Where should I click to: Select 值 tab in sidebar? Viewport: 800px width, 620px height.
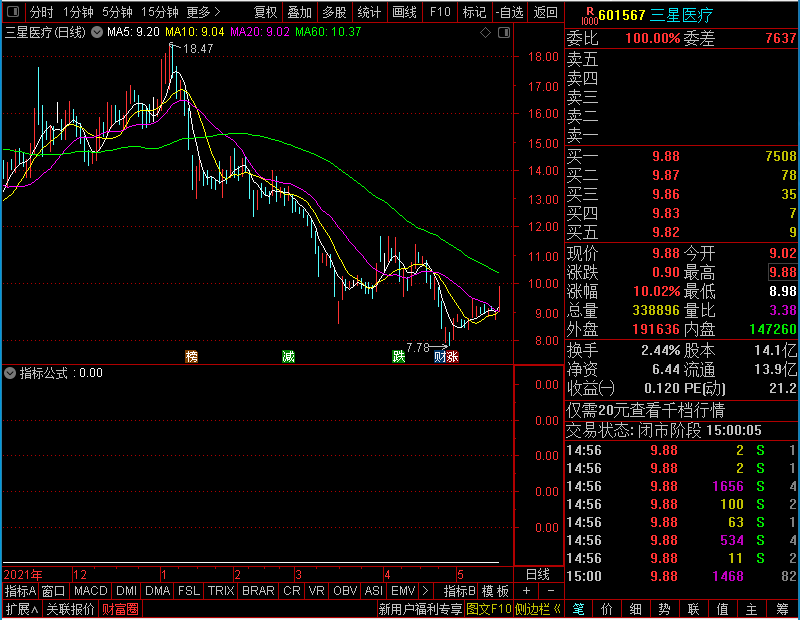click(722, 609)
